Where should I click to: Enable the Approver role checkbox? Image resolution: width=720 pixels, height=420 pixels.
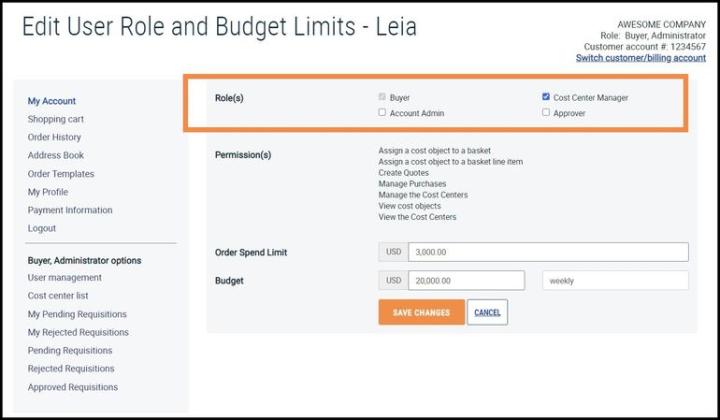pos(546,112)
